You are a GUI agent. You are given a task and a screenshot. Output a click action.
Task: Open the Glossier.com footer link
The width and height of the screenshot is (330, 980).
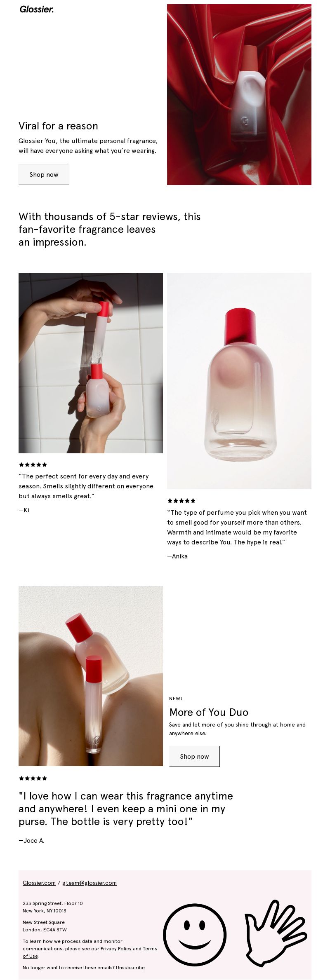pyautogui.click(x=39, y=883)
